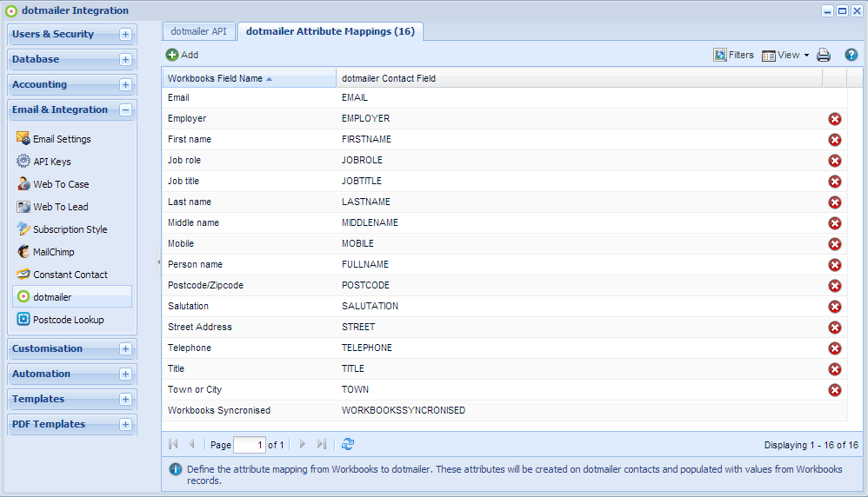The height and width of the screenshot is (497, 868).
Task: Sort by Workbooks Field Name column
Action: (x=249, y=78)
